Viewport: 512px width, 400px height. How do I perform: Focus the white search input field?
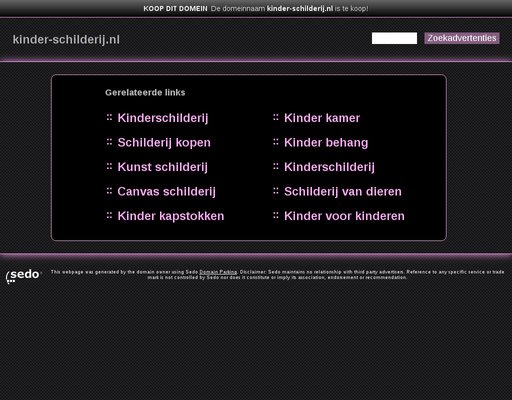pyautogui.click(x=394, y=38)
